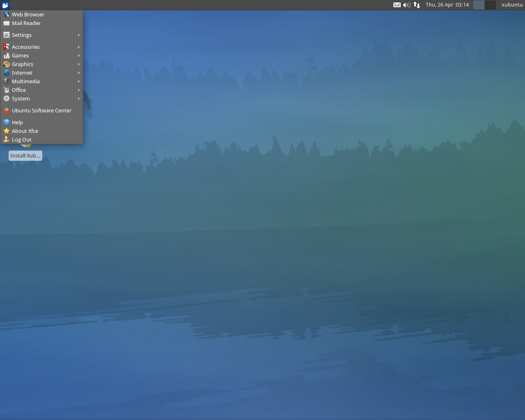Switch to the first workspace in pager
This screenshot has height=420, width=525.
[x=479, y=5]
